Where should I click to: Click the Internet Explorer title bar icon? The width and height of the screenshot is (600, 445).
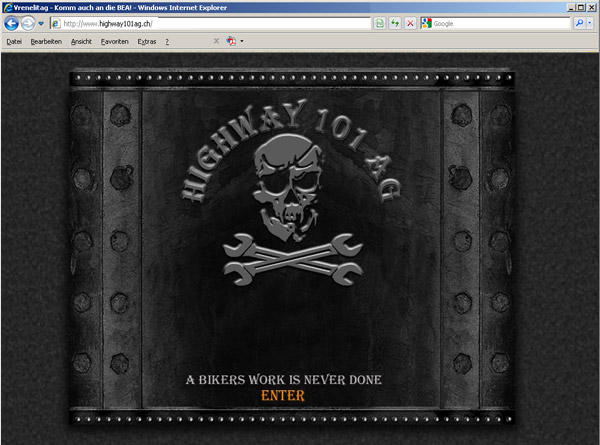(x=8, y=7)
